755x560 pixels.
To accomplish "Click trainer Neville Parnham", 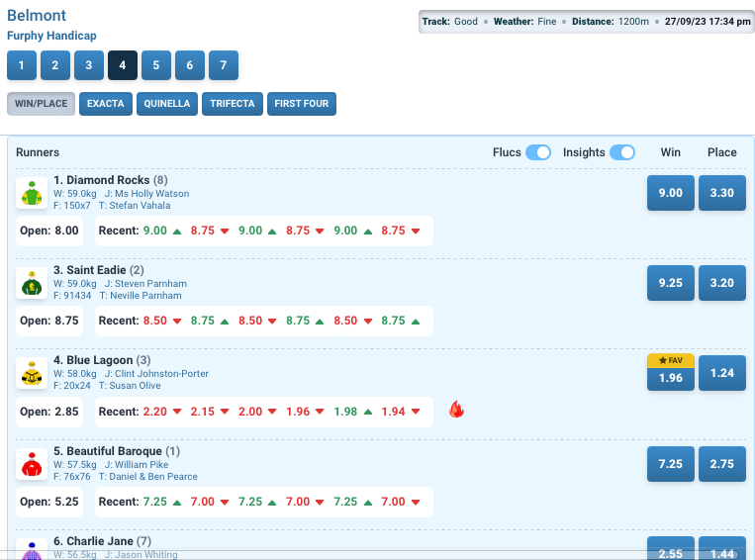I will click(x=141, y=296).
